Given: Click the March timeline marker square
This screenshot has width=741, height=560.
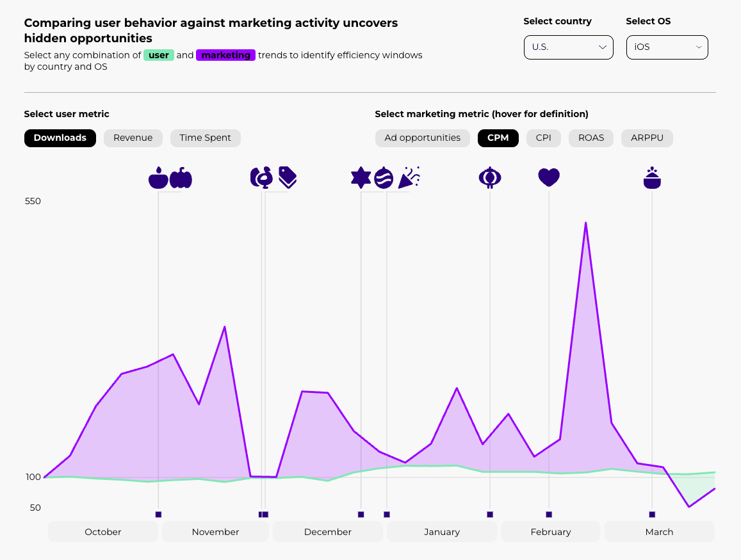Looking at the screenshot, I should coord(652,515).
